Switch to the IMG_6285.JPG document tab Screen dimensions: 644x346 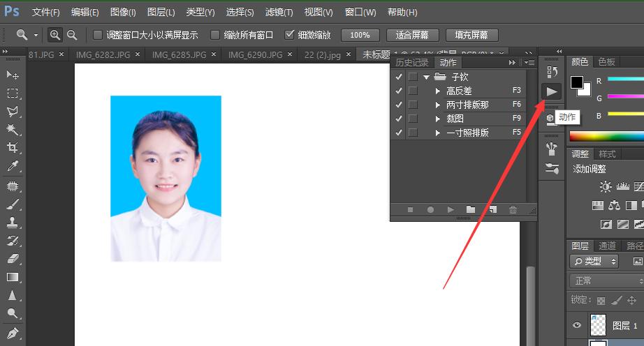(x=179, y=54)
